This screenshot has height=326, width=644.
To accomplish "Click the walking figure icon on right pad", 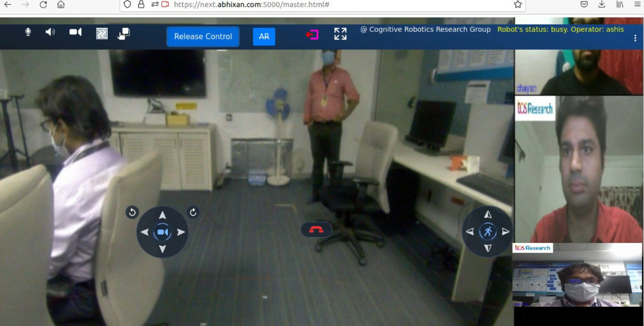I will [488, 232].
